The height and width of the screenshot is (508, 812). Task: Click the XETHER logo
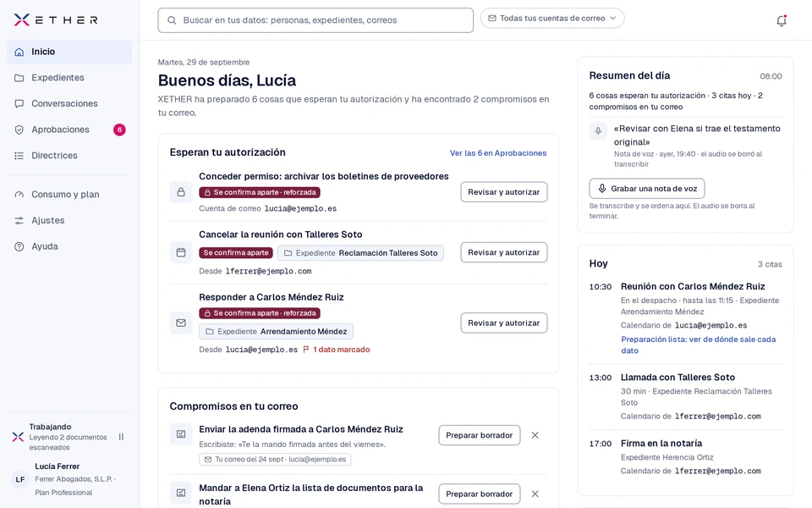[56, 19]
